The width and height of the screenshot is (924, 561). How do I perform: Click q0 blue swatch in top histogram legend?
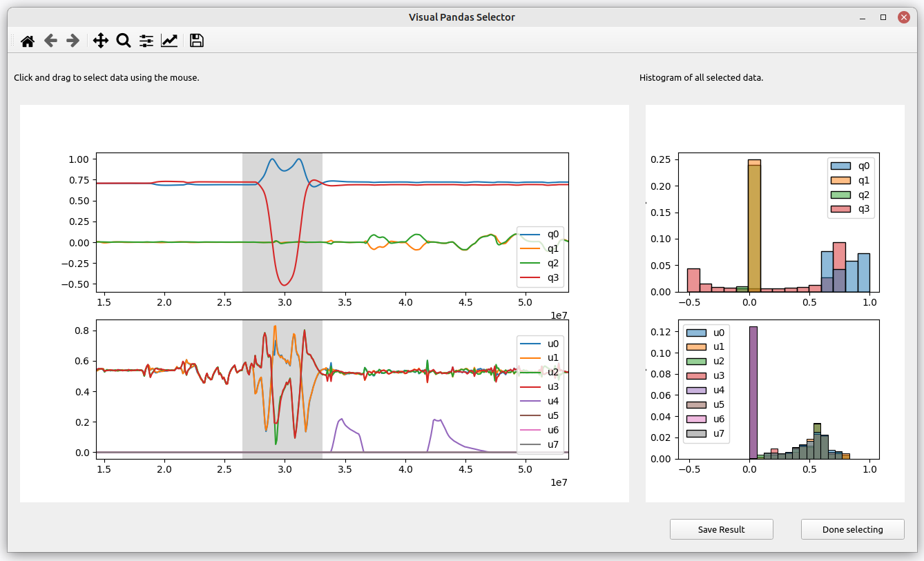pos(842,166)
